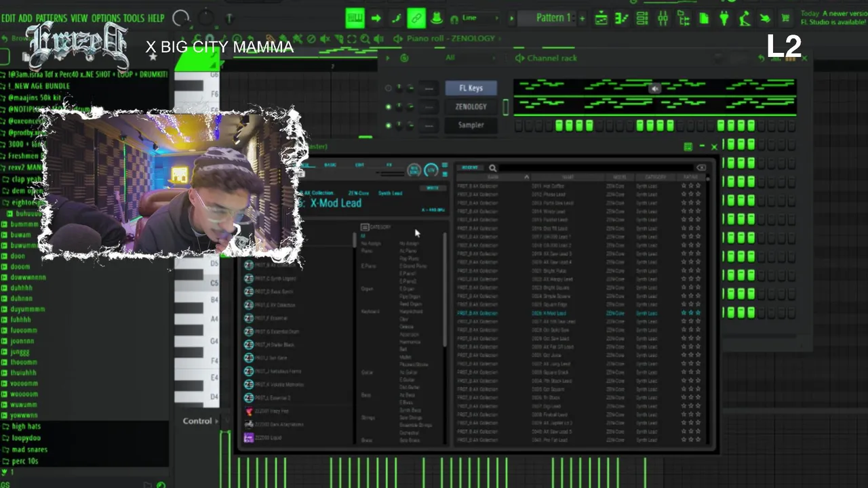
Task: Select the mute tool in piano roll toolbar
Action: (x=325, y=39)
